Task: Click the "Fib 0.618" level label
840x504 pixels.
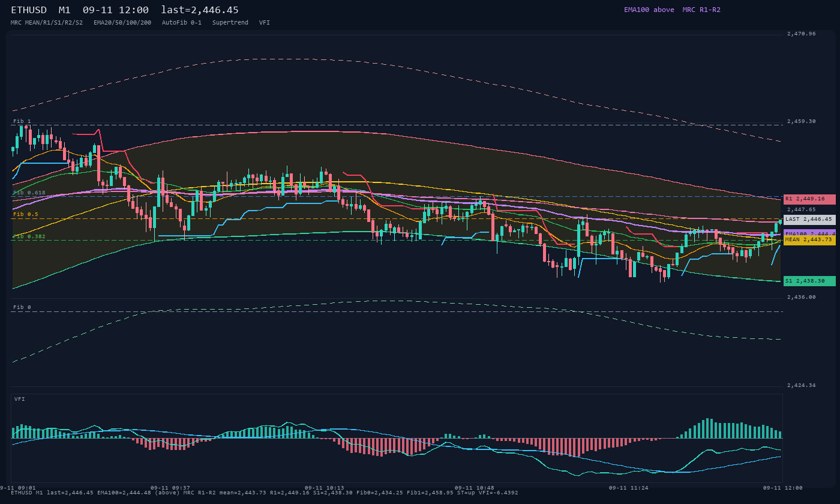Action: [29, 193]
